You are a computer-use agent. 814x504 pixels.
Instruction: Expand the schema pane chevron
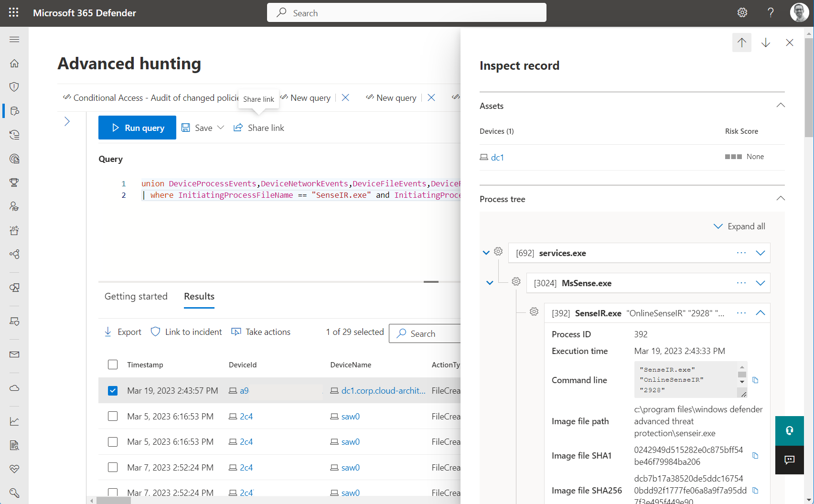pos(67,121)
